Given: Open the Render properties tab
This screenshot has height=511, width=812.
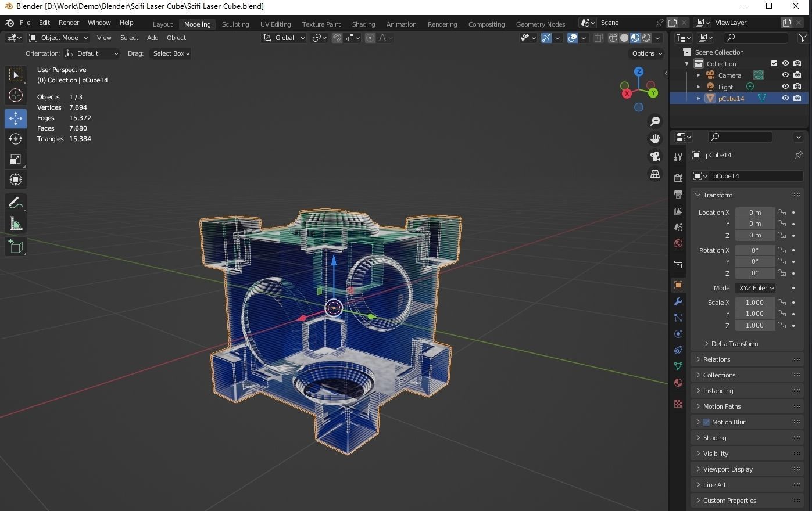Looking at the screenshot, I should (x=678, y=178).
